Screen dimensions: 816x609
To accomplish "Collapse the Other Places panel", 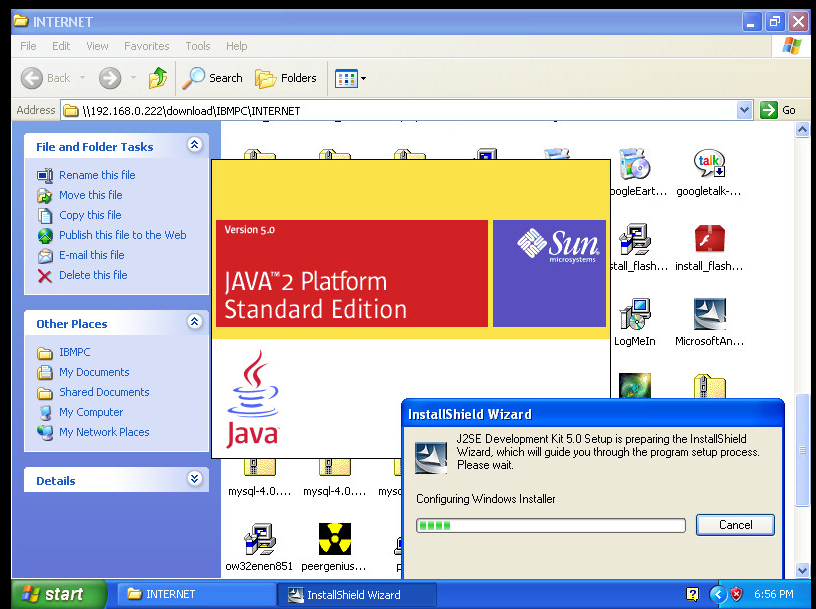I will click(194, 323).
